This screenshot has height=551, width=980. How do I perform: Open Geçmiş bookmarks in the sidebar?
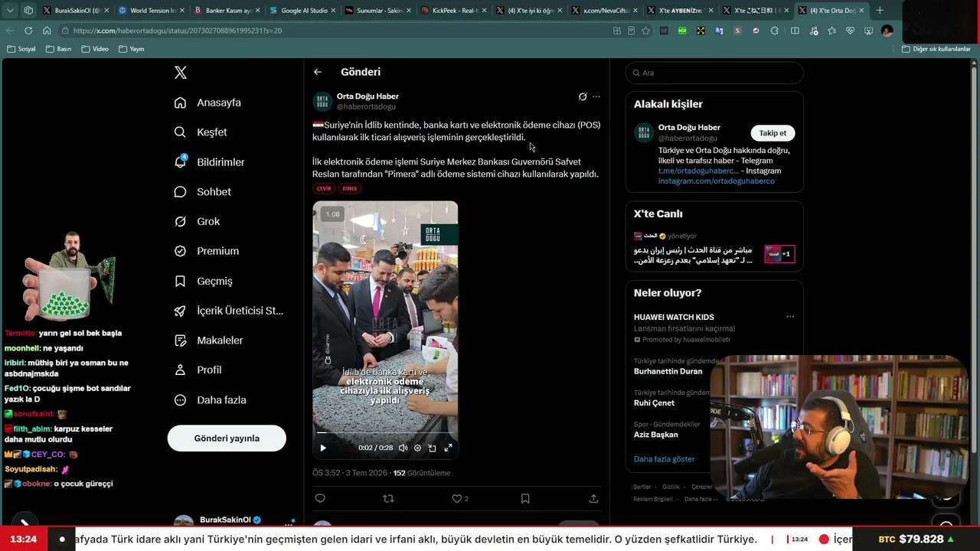pos(203,281)
